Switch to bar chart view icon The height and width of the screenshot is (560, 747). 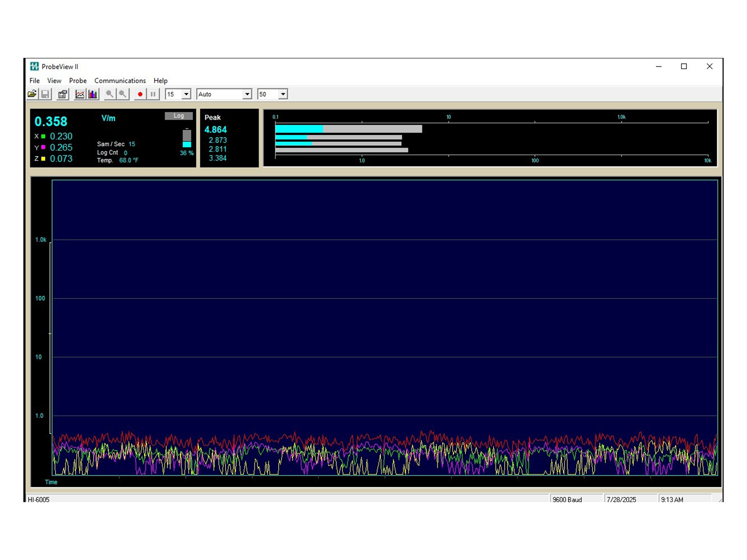coord(93,94)
